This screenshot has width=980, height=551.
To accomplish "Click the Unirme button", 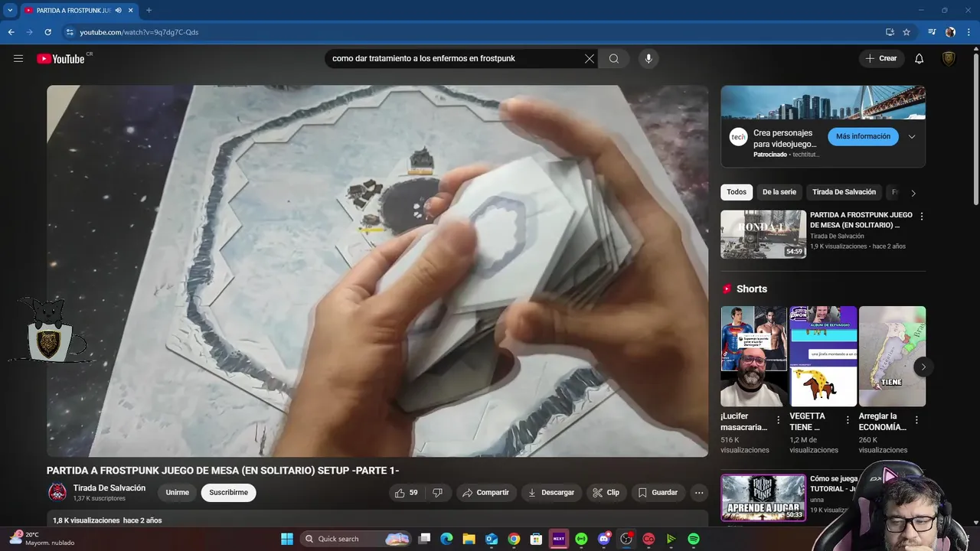I will pyautogui.click(x=178, y=493).
